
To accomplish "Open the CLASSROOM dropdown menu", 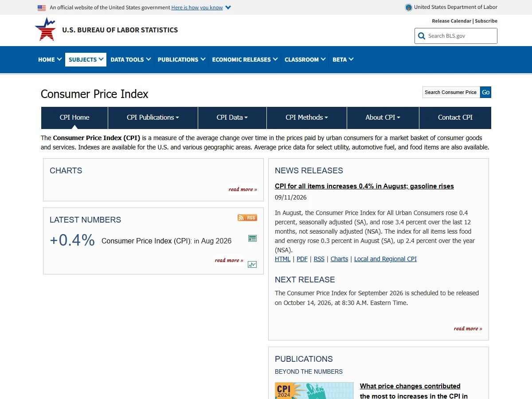I will [x=305, y=59].
